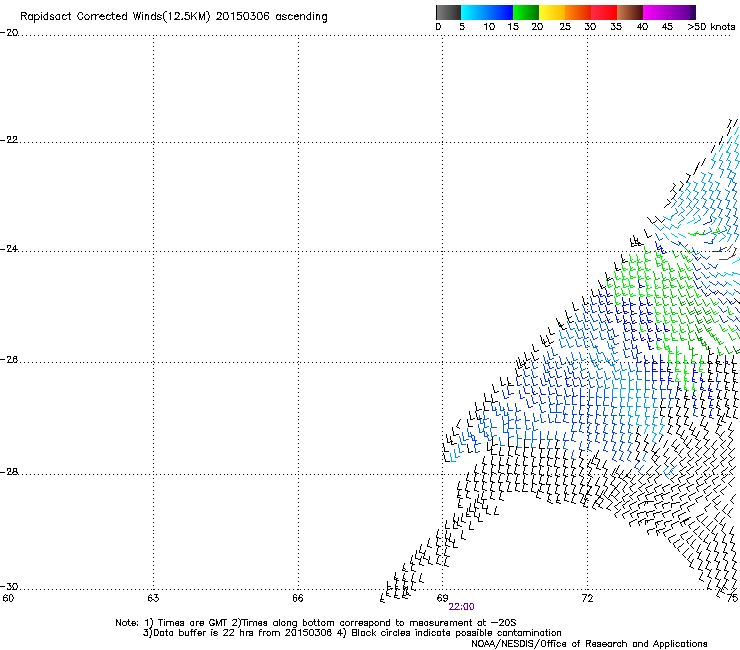Click the legend scale value 45

[667, 27]
